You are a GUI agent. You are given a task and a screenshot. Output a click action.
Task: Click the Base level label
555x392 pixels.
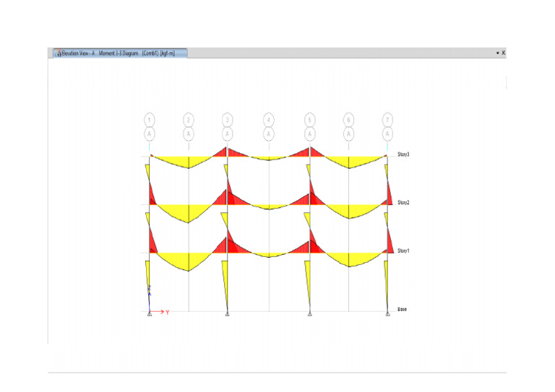pos(402,309)
